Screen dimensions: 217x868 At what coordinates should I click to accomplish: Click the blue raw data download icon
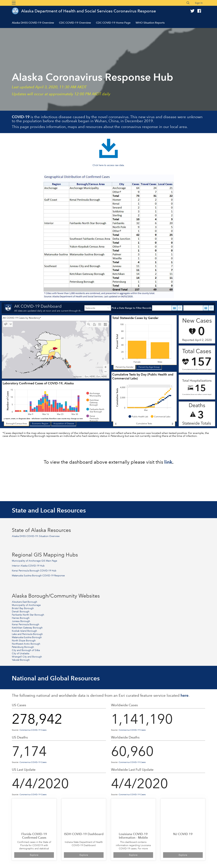click(x=108, y=149)
